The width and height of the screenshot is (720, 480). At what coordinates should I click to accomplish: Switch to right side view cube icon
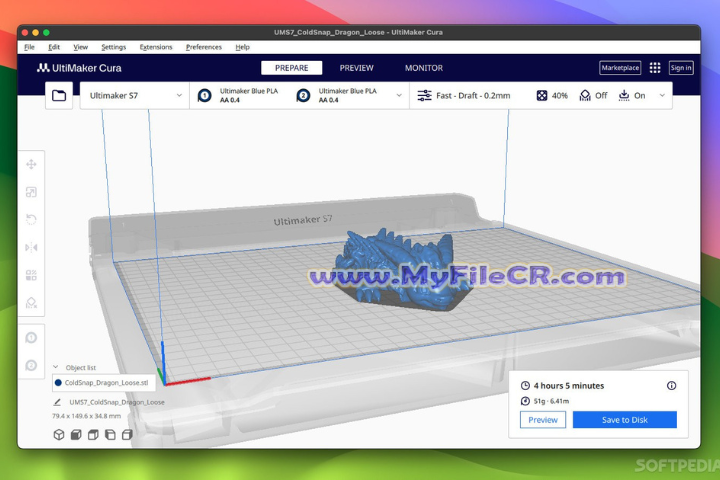(x=127, y=435)
